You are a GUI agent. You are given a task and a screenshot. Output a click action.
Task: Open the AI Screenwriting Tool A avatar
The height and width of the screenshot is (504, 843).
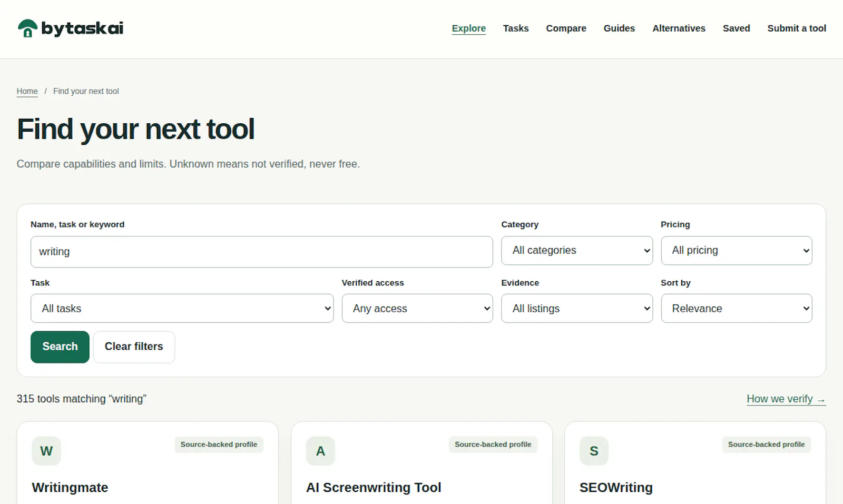click(x=320, y=451)
